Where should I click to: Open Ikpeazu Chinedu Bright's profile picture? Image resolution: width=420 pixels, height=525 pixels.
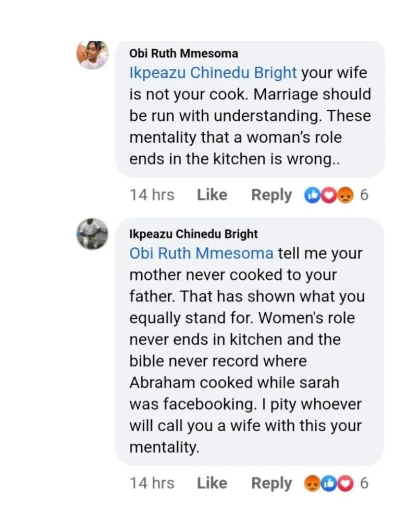coord(92,233)
